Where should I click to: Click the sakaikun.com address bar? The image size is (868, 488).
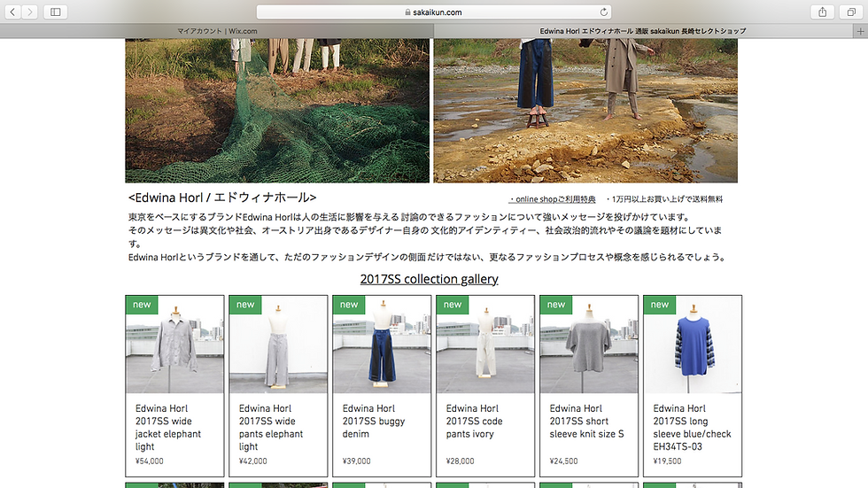click(x=433, y=12)
